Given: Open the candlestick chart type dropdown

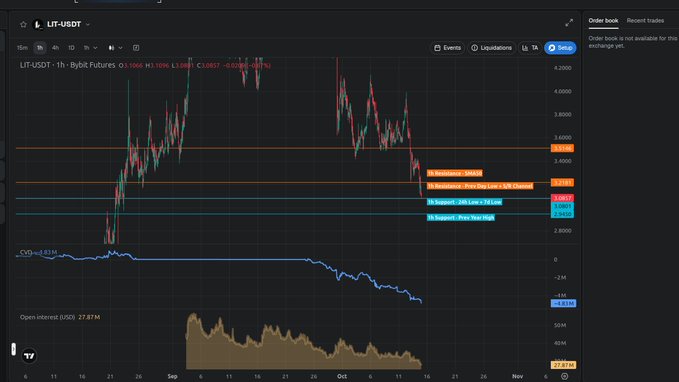Looking at the screenshot, I should click(x=115, y=48).
